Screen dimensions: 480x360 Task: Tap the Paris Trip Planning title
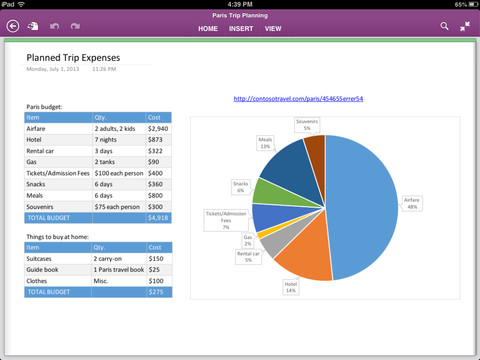coord(240,15)
